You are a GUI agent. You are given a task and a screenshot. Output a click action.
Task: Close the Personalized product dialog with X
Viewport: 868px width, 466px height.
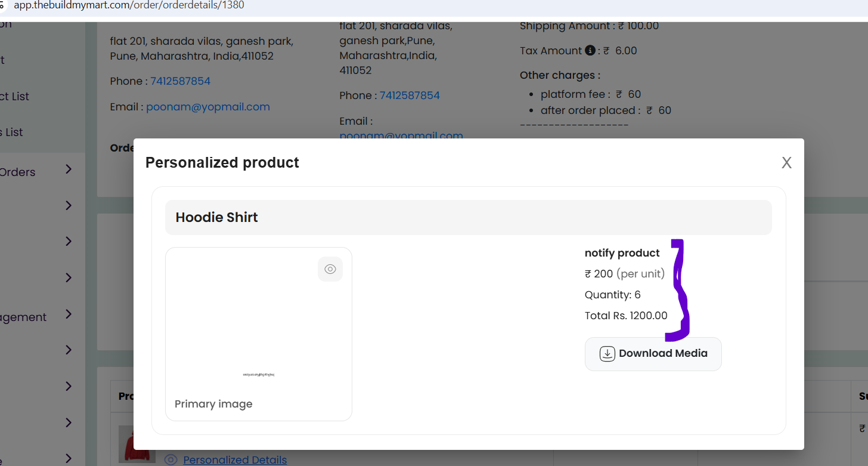pos(786,163)
